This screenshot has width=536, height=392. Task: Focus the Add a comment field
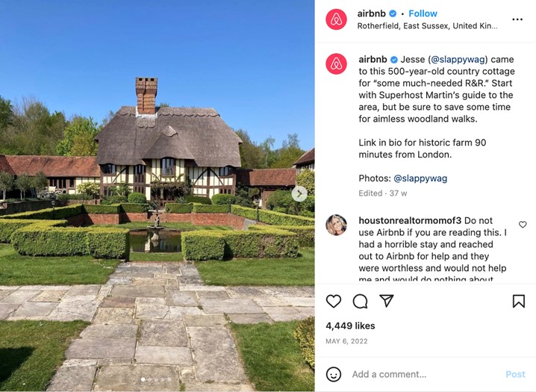point(426,374)
